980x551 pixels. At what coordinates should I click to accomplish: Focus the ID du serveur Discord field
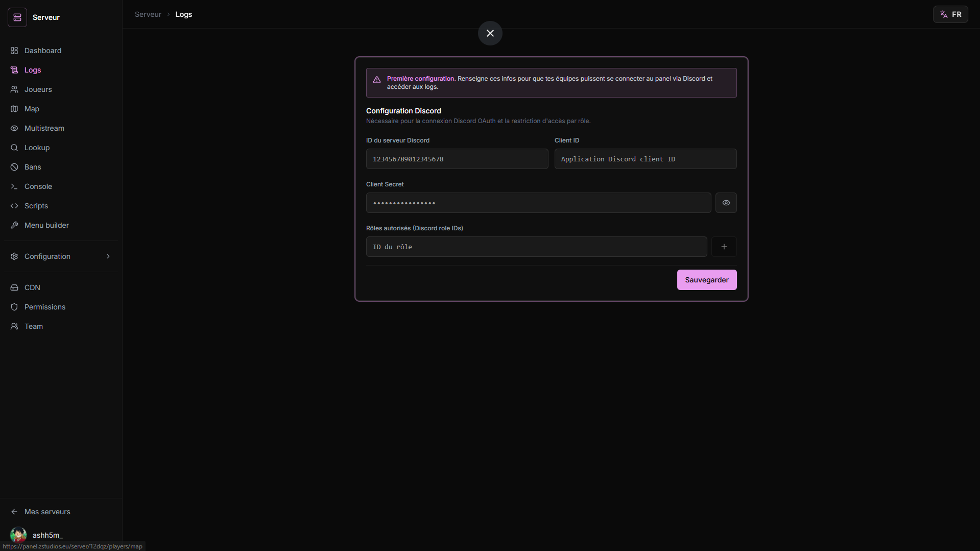pyautogui.click(x=457, y=159)
